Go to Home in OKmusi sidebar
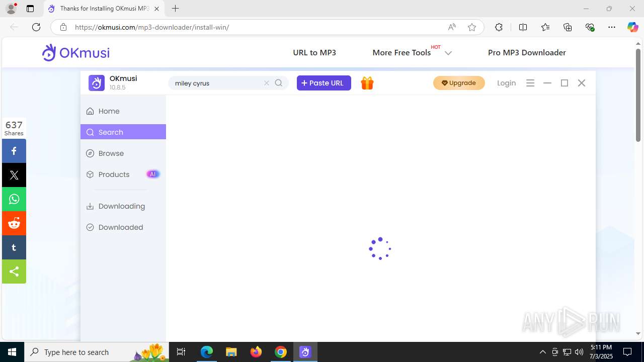The width and height of the screenshot is (644, 362). (x=123, y=111)
